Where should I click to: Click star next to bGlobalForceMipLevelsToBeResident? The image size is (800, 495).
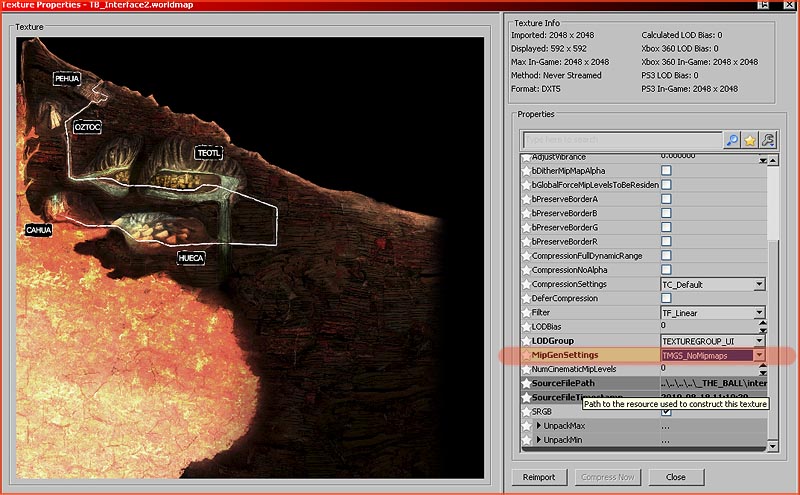(x=526, y=185)
